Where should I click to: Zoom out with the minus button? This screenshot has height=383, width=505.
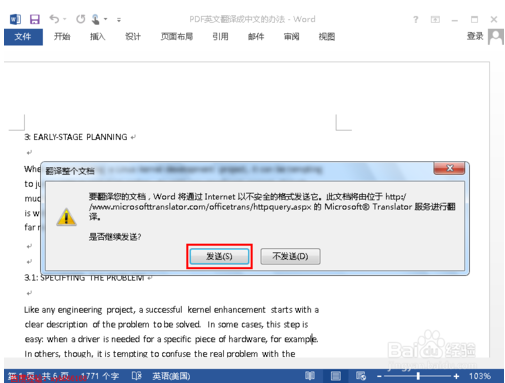379,376
